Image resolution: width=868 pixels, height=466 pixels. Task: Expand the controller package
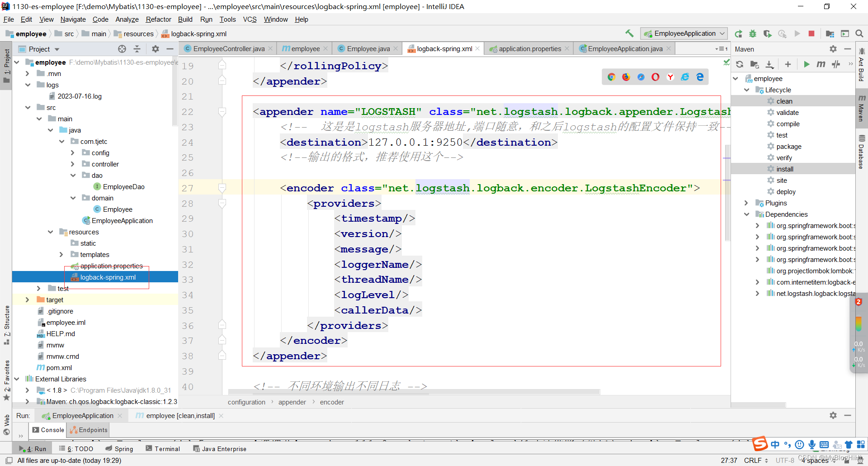pos(72,164)
